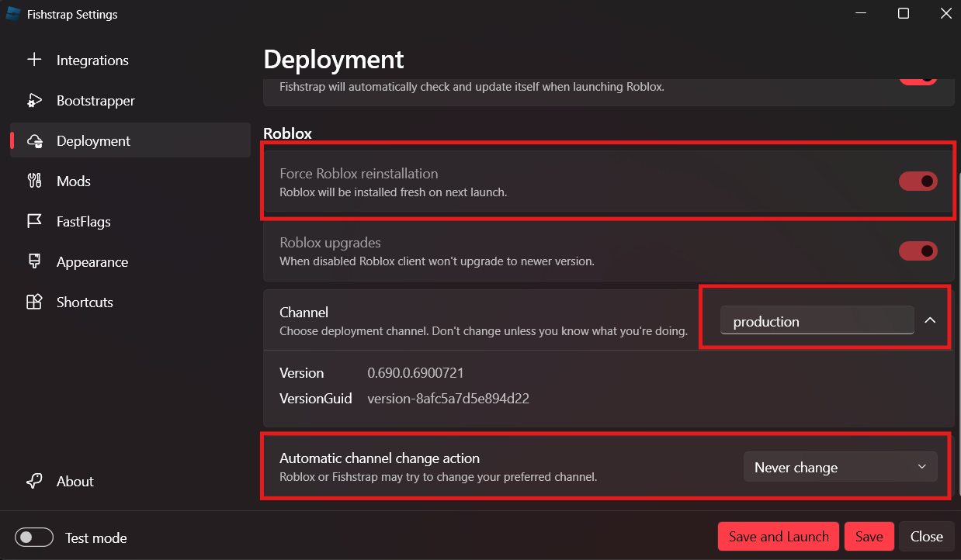The width and height of the screenshot is (961, 560).
Task: Select the Deployment page label
Action: pos(93,140)
